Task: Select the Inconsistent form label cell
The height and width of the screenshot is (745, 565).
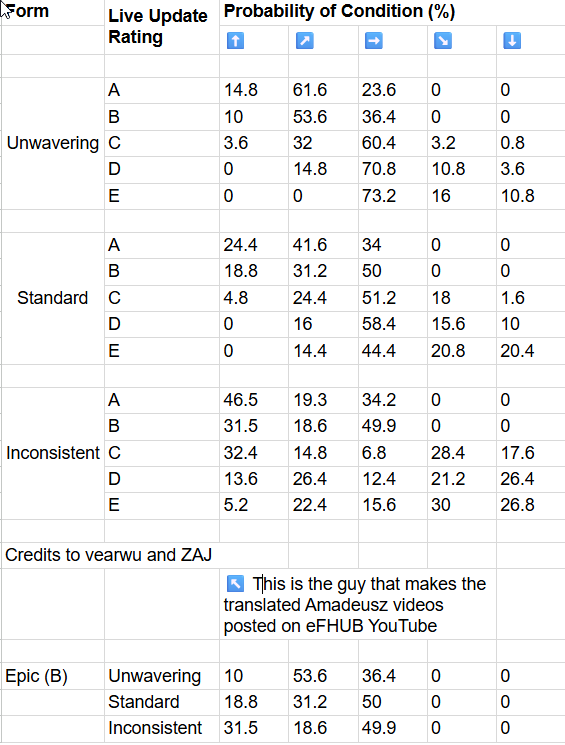Action: pyautogui.click(x=53, y=453)
